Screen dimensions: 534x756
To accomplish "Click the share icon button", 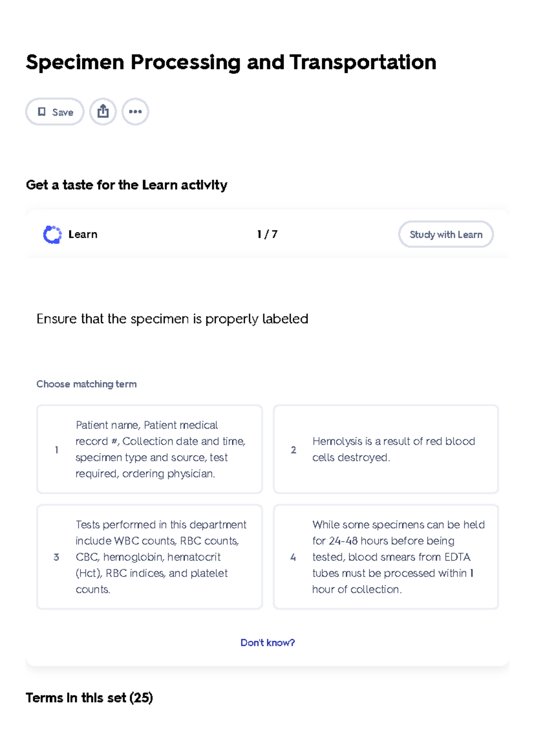I will [x=103, y=111].
